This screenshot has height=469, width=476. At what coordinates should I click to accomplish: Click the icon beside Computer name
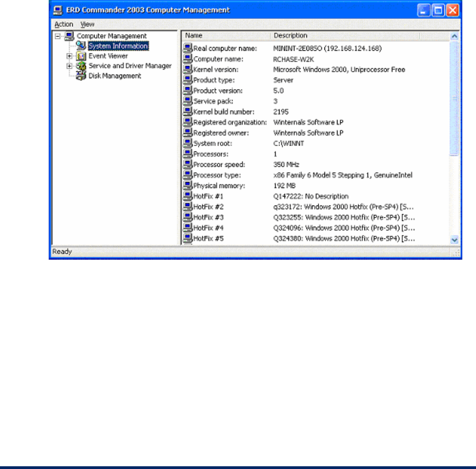[188, 58]
